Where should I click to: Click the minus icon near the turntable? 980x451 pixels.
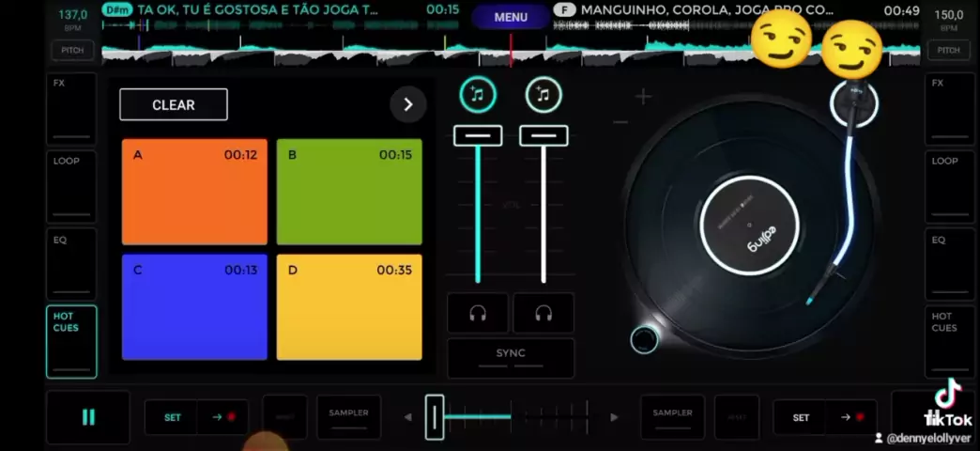pyautogui.click(x=620, y=122)
